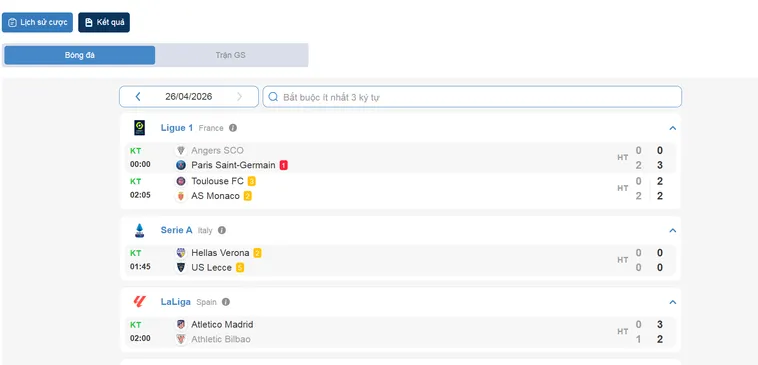This screenshot has height=365, width=758.
Task: Switch to the Trận GS tab
Action: tap(231, 55)
